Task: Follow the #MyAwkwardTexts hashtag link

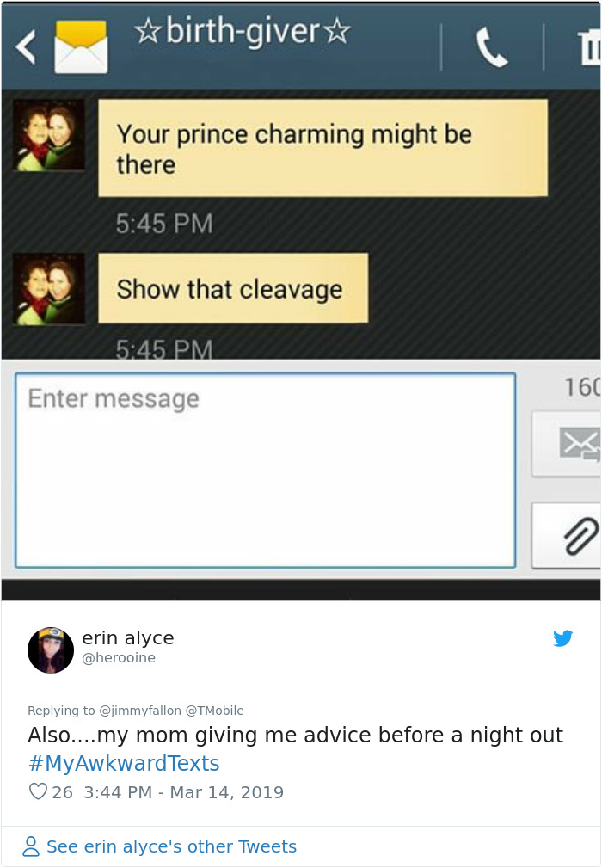Action: 123,763
